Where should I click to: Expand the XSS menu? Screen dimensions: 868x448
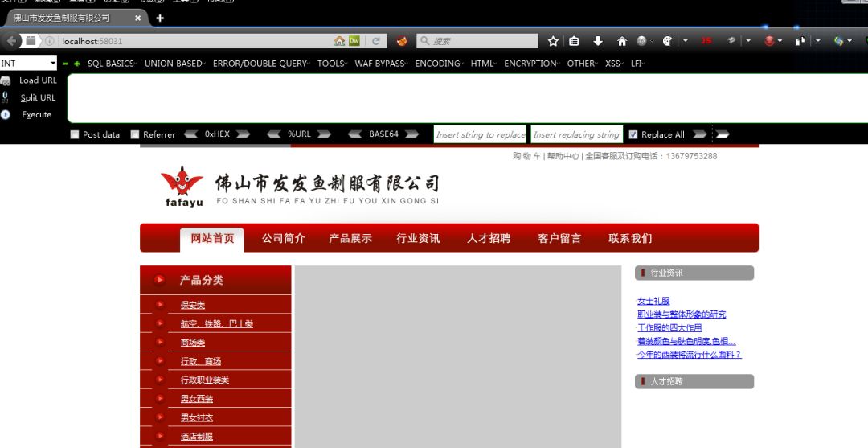pos(614,64)
